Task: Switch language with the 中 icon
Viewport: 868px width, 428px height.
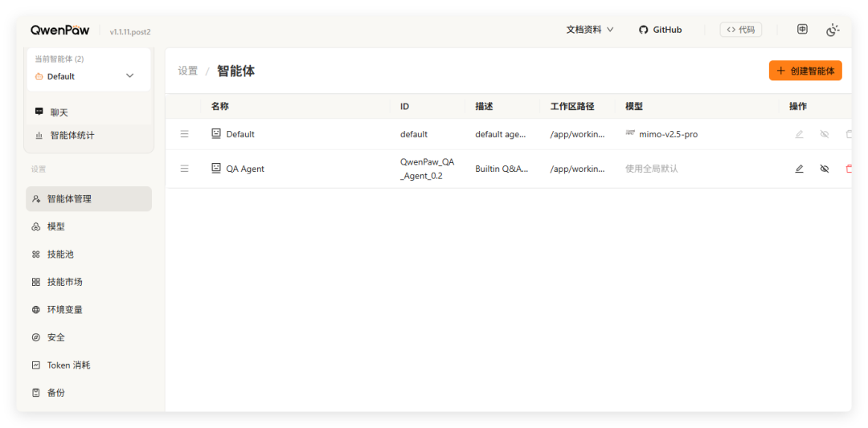Action: tap(802, 30)
